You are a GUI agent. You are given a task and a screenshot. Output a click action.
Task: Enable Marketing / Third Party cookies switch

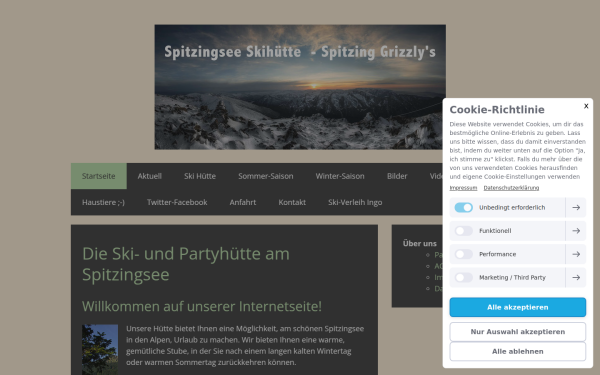tap(464, 277)
